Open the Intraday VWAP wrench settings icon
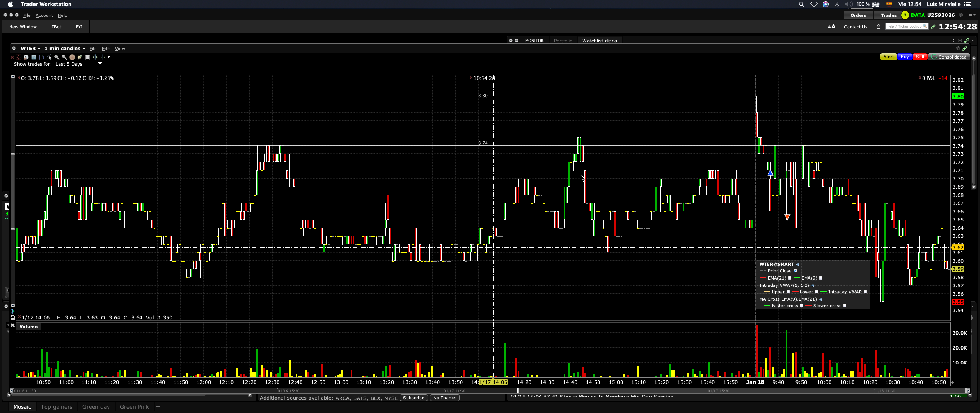 (813, 285)
